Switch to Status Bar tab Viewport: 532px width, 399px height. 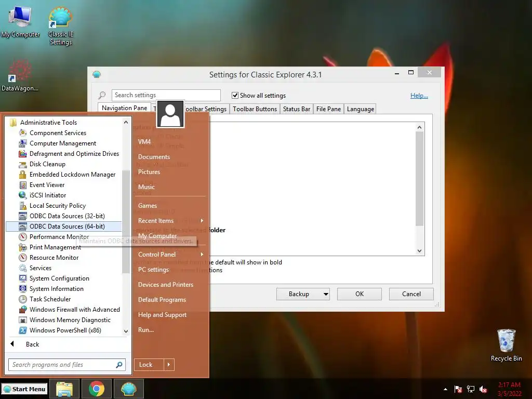[297, 109]
